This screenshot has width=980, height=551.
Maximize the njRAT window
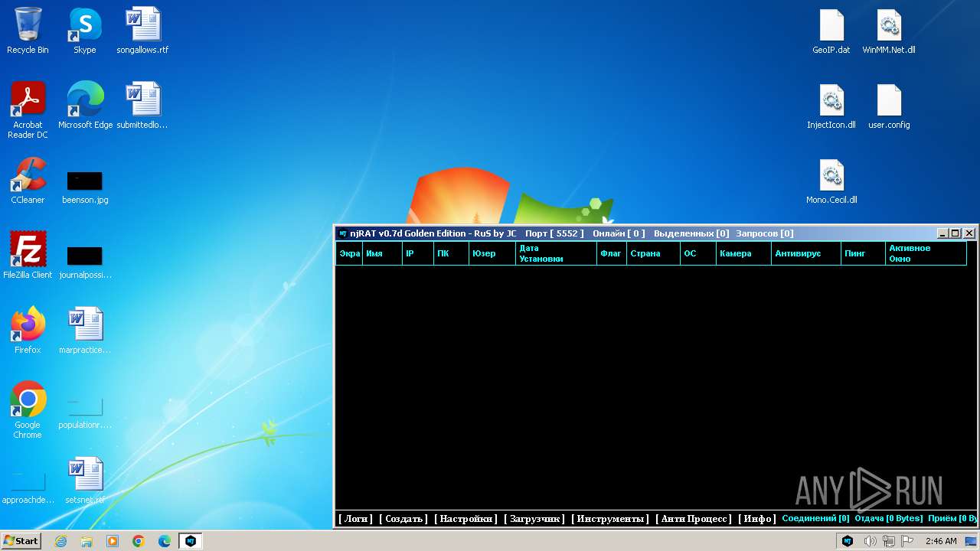955,233
